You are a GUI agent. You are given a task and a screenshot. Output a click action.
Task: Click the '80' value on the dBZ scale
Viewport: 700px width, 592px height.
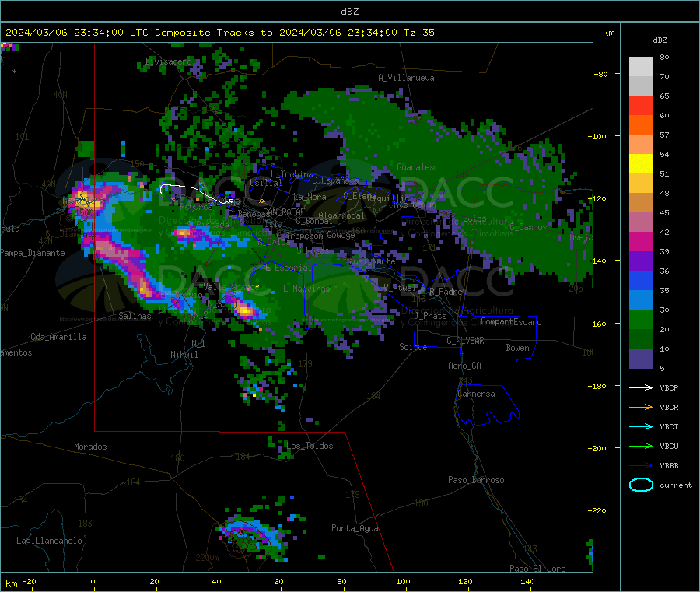tap(664, 57)
